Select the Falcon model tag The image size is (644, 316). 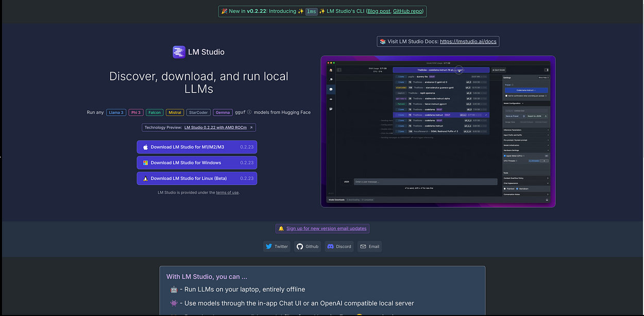[155, 112]
